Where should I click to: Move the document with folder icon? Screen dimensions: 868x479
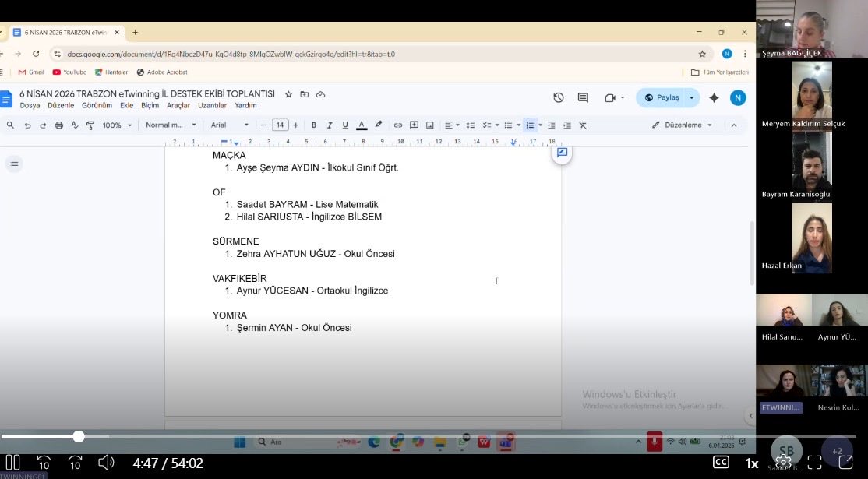[x=305, y=94]
